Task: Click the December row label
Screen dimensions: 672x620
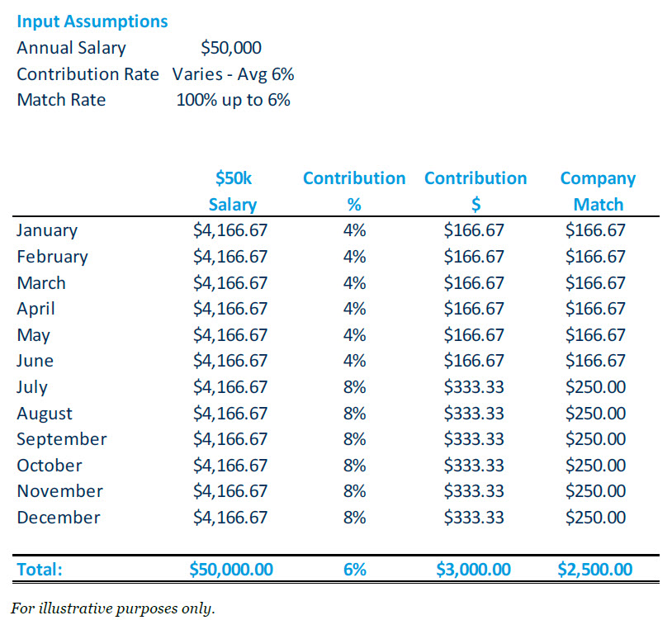Action: 59,518
